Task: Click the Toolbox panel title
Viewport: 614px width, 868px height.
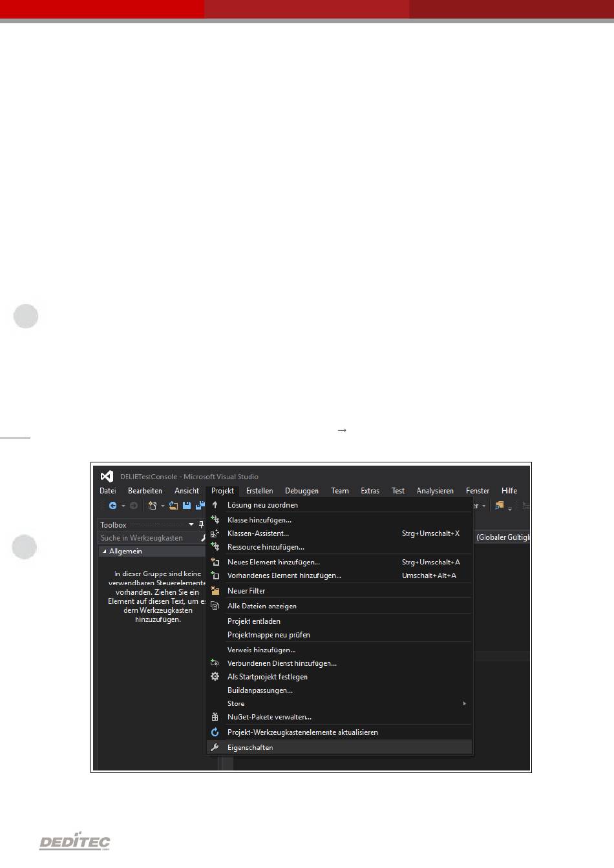Action: click(x=113, y=525)
